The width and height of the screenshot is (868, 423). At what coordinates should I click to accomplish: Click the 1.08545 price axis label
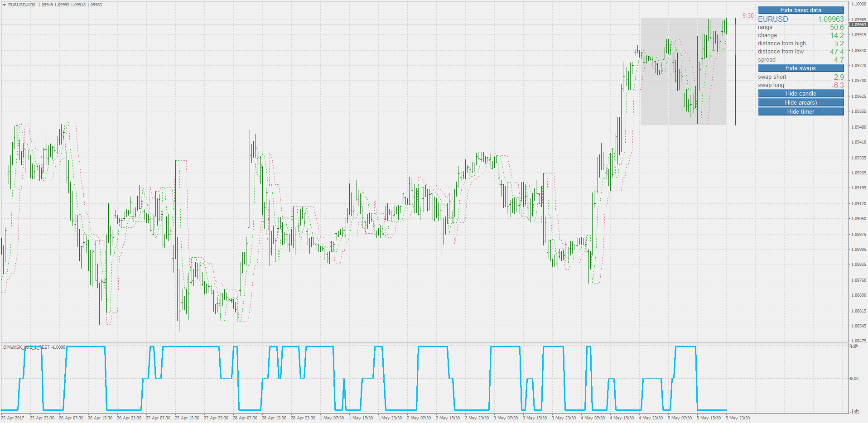858,326
